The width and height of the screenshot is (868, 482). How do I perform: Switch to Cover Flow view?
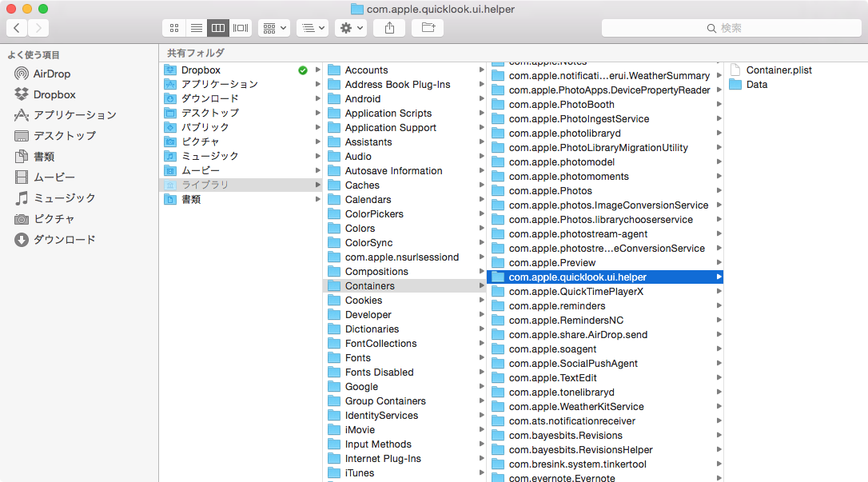click(241, 28)
